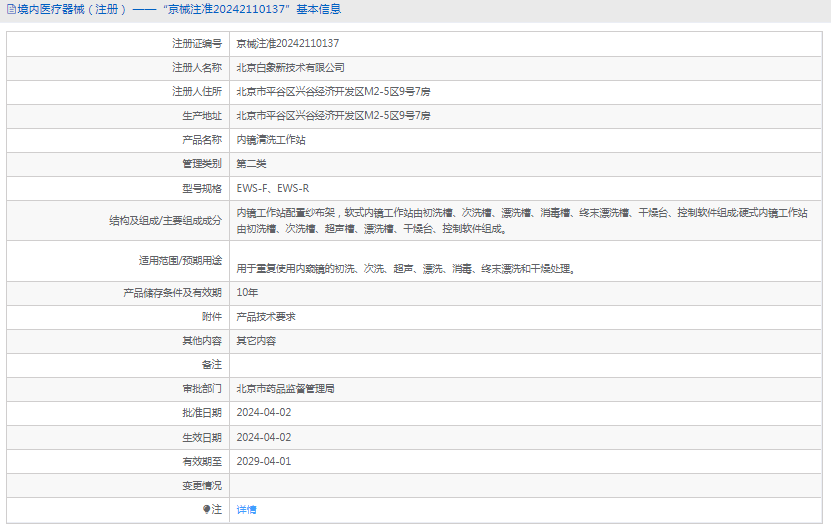Click the 变更情况 row label

[202, 485]
